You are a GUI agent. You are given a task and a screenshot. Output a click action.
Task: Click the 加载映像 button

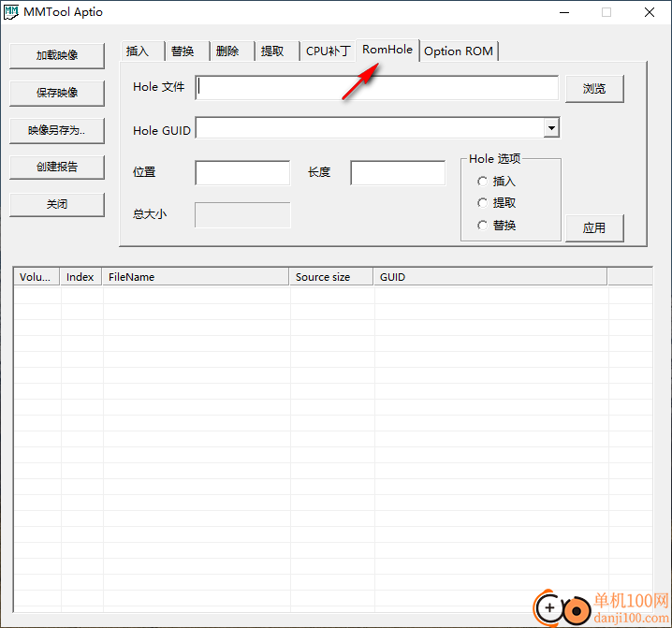(57, 55)
